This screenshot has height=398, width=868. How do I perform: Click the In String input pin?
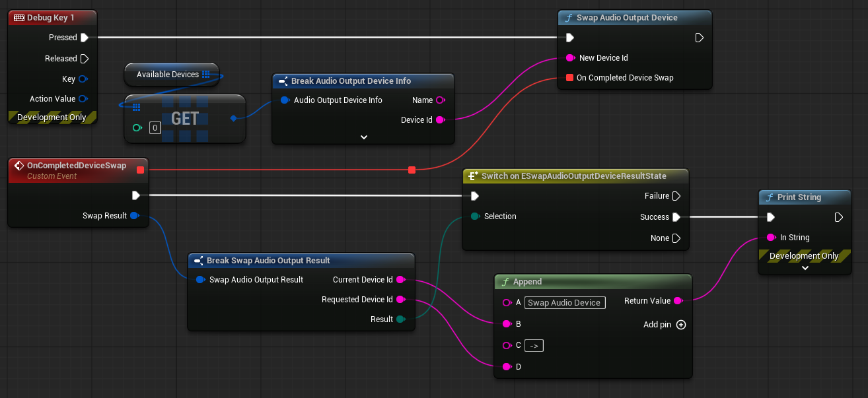click(x=771, y=238)
